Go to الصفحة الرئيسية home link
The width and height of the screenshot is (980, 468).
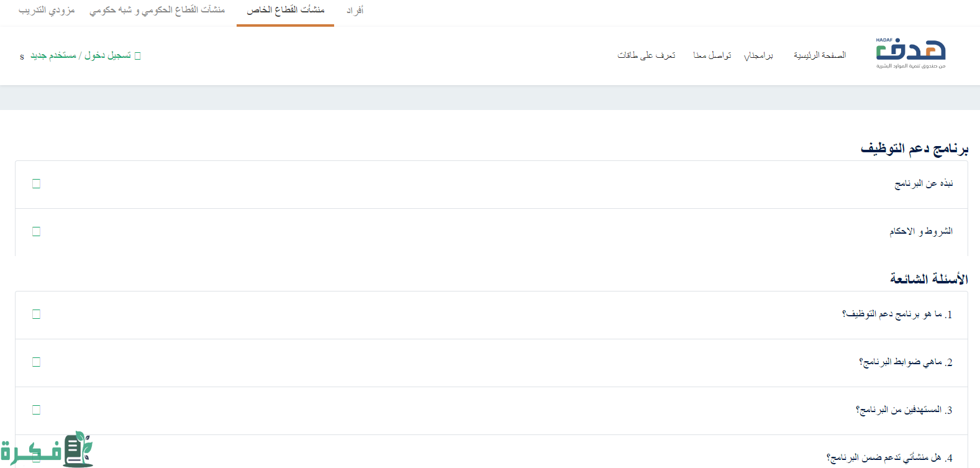819,55
